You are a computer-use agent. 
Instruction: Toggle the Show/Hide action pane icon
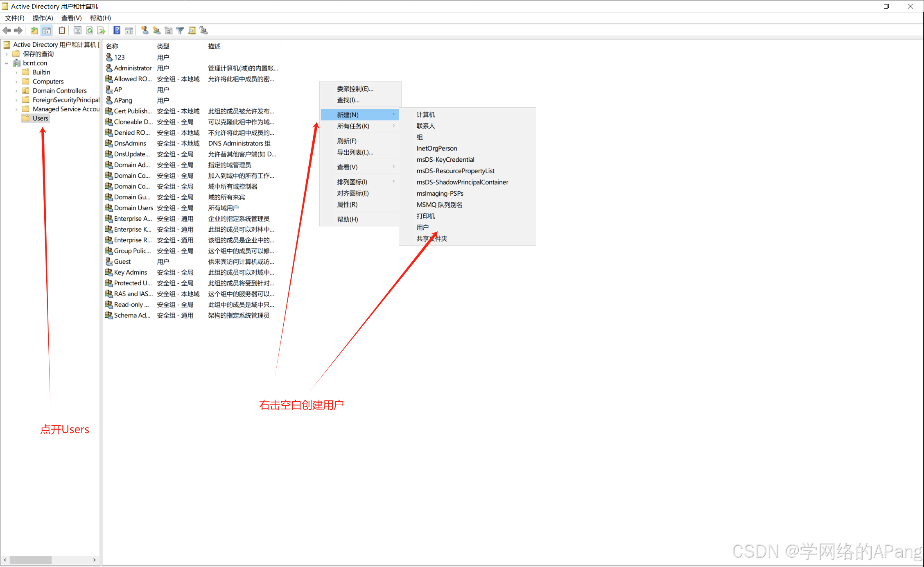click(x=129, y=31)
